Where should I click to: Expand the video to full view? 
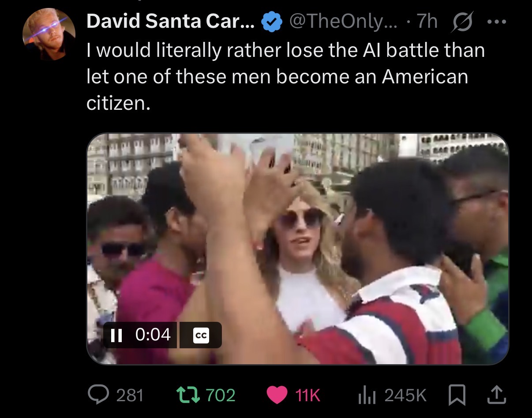coord(298,249)
